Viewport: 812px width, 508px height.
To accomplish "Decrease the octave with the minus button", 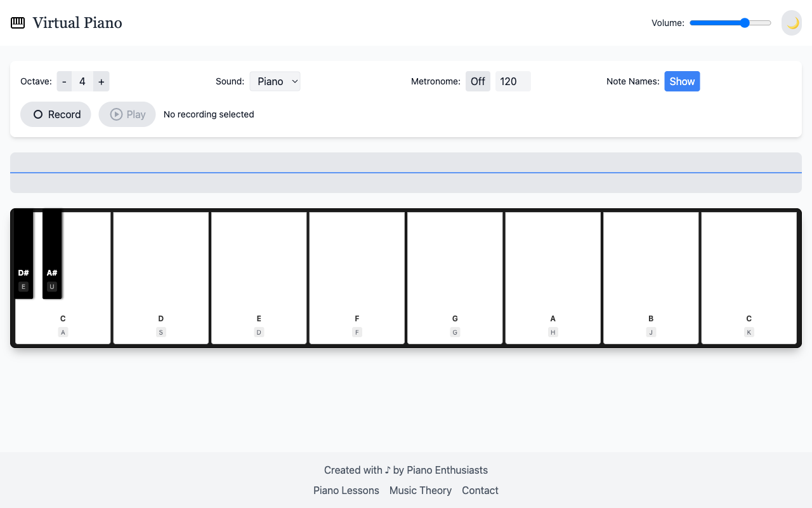I will click(64, 81).
